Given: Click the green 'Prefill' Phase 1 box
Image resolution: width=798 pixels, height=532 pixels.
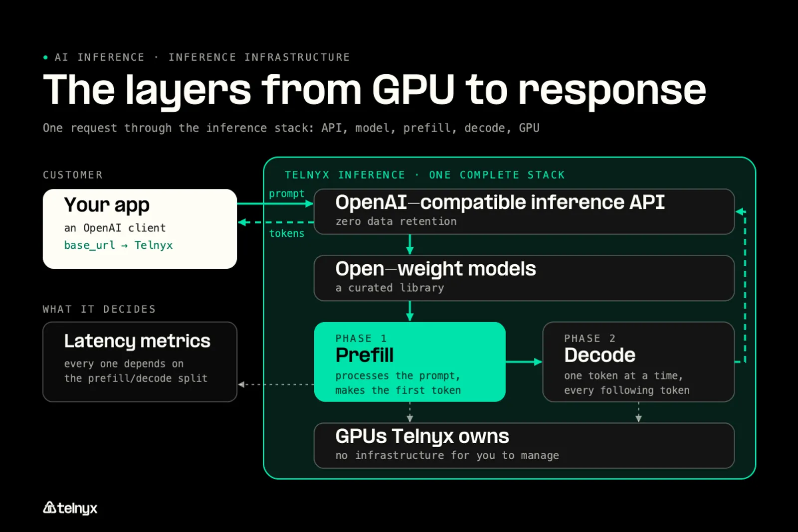Looking at the screenshot, I should tap(410, 362).
